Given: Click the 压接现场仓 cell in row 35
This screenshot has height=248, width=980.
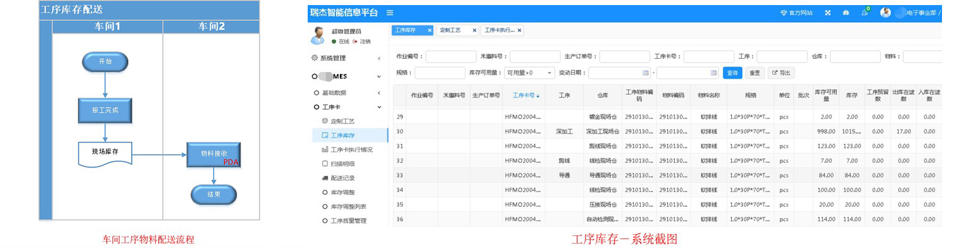Looking at the screenshot, I should point(603,204).
